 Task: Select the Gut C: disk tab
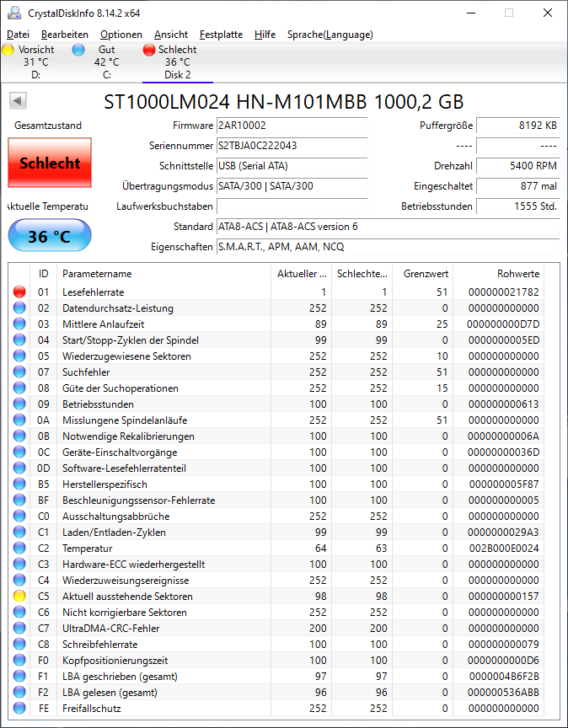[x=106, y=62]
